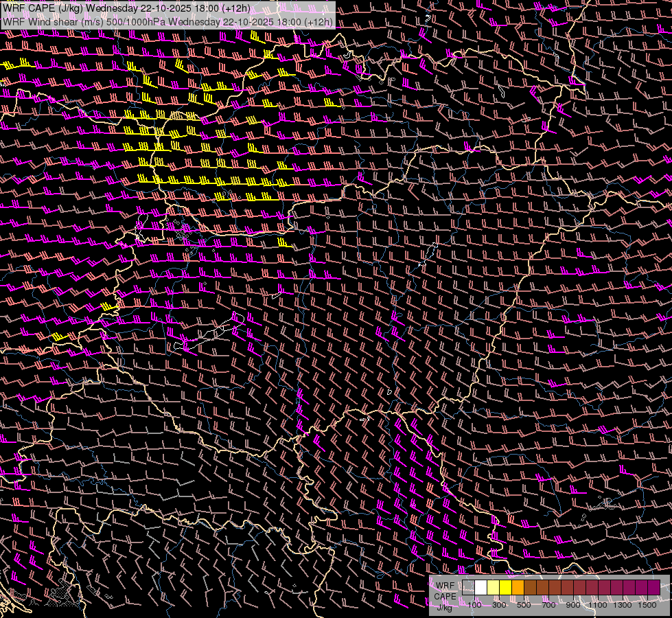The width and height of the screenshot is (672, 618).
Task: Select the 500 label under the color bar
Action: coord(524,605)
